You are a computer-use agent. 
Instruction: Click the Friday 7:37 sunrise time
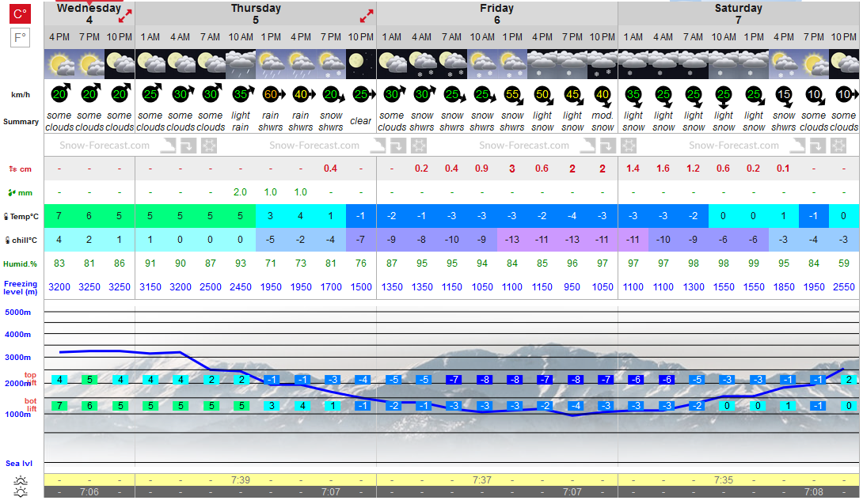point(481,479)
